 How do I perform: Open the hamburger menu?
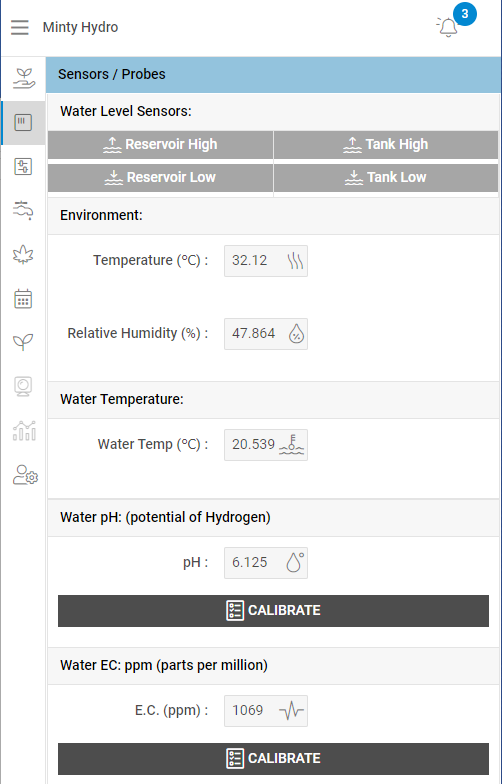[20, 27]
